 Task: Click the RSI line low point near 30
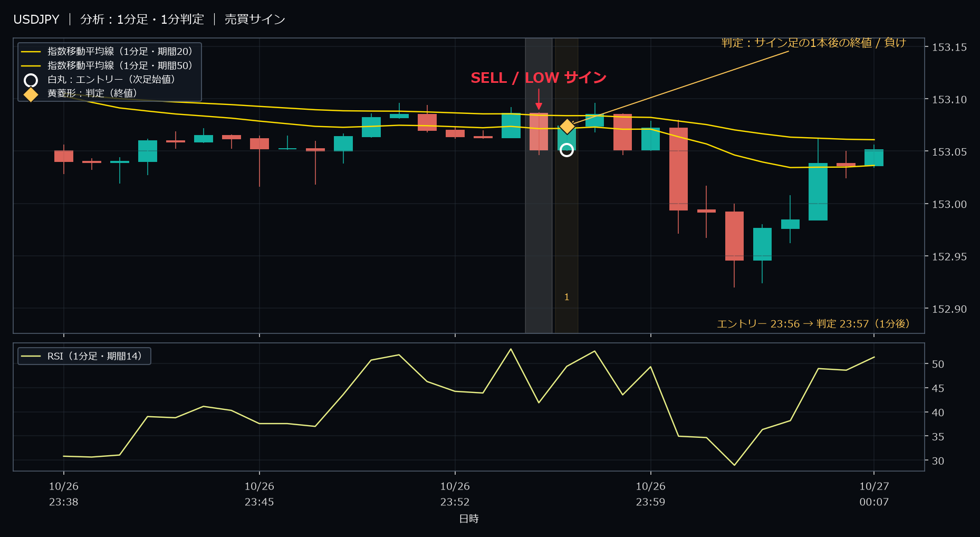[734, 465]
